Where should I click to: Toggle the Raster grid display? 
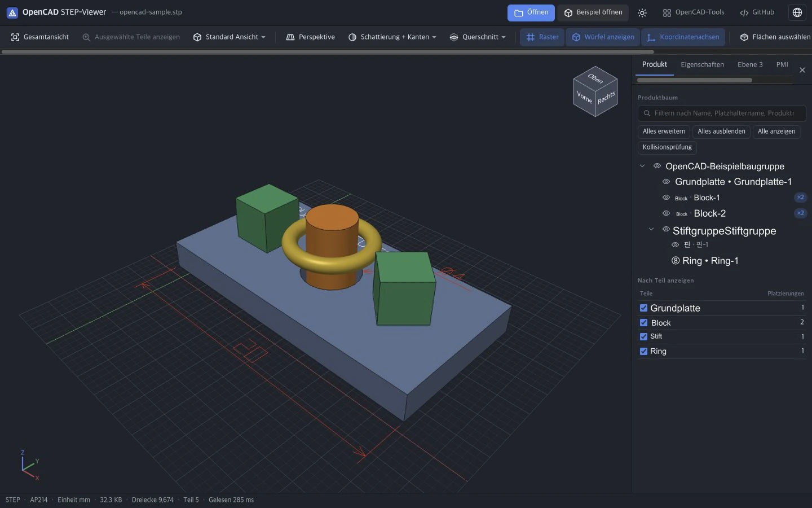542,37
